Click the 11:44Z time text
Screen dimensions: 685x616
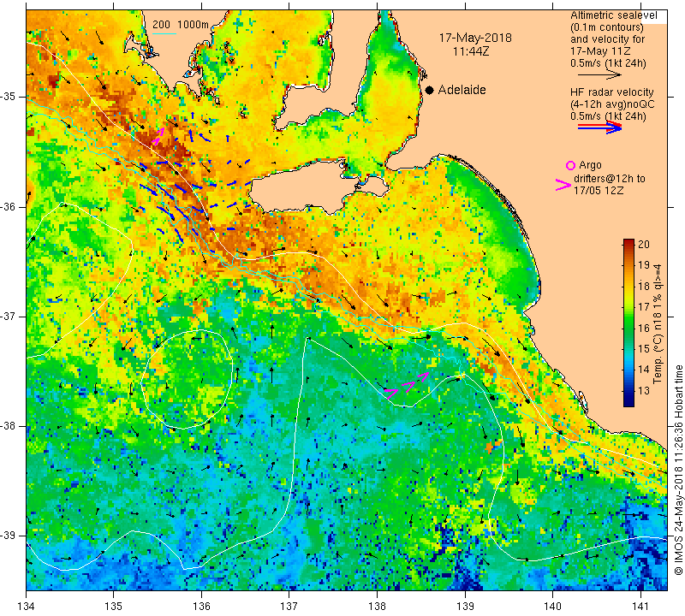point(470,51)
